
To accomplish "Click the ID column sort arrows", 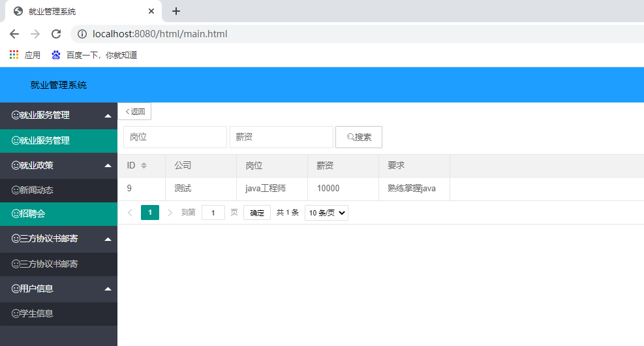I will pos(144,166).
